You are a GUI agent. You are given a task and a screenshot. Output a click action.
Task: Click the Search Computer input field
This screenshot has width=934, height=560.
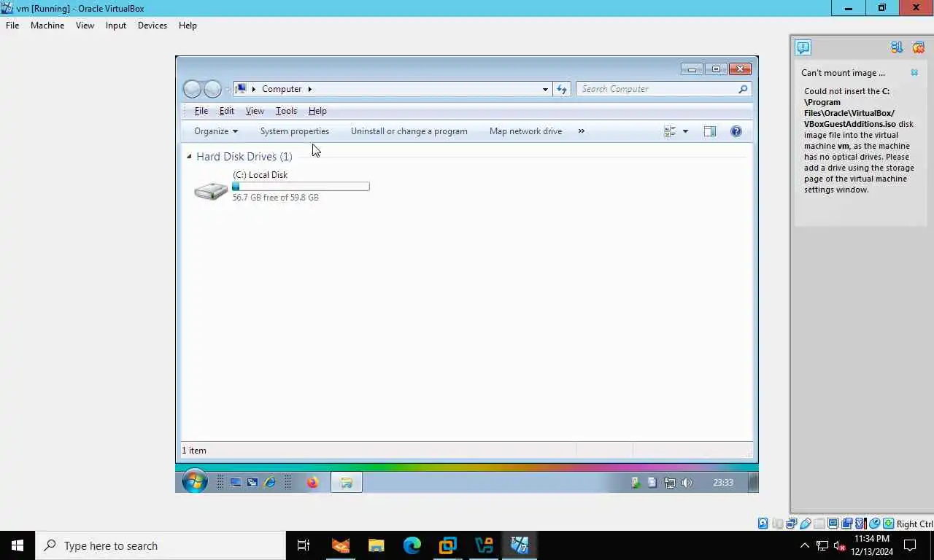pos(663,89)
